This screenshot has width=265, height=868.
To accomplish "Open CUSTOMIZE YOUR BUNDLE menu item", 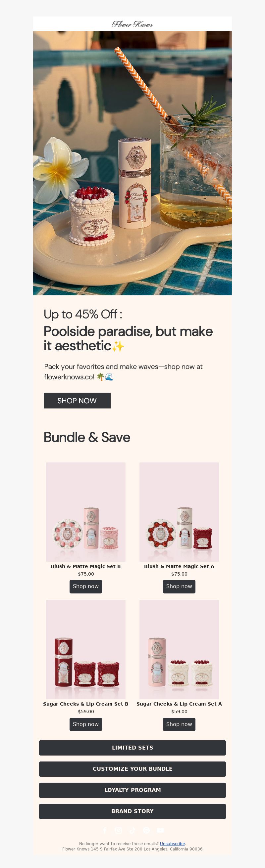I will (132, 769).
